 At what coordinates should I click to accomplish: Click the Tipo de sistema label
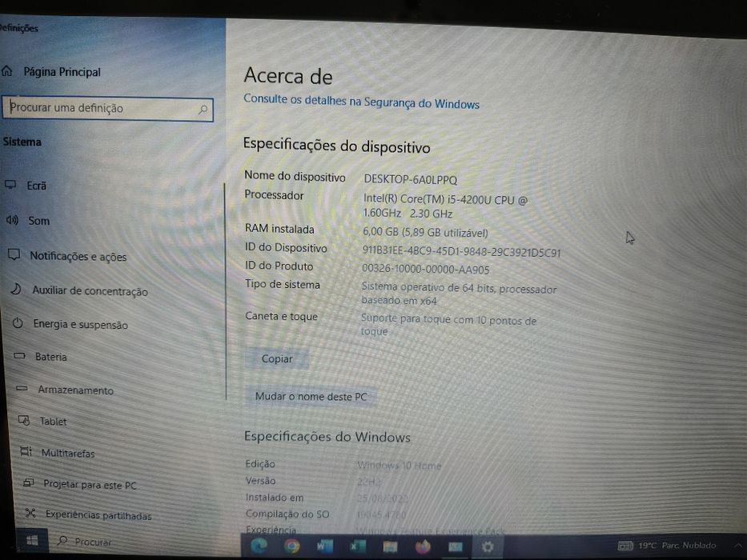tap(283, 284)
